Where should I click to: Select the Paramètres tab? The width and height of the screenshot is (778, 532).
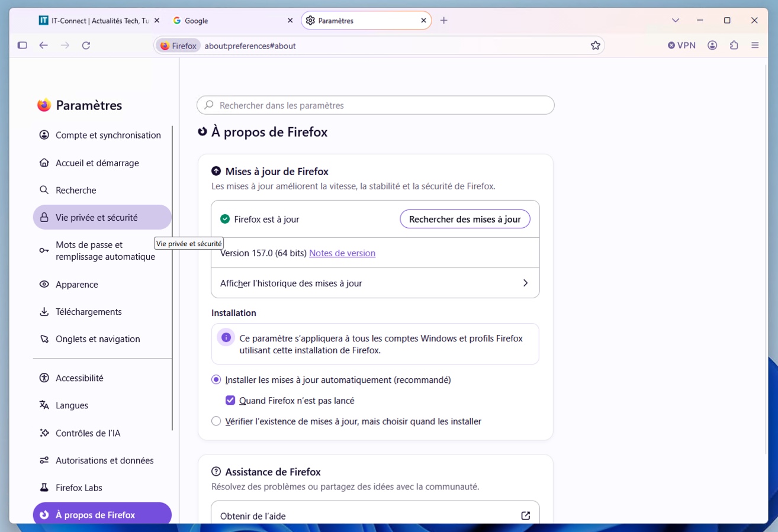pyautogui.click(x=366, y=21)
